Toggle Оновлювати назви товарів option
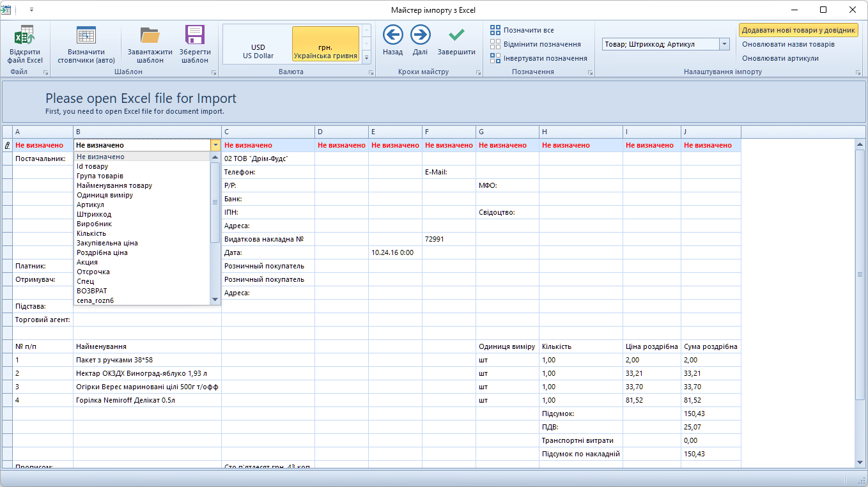The height and width of the screenshot is (487, 868). (788, 44)
